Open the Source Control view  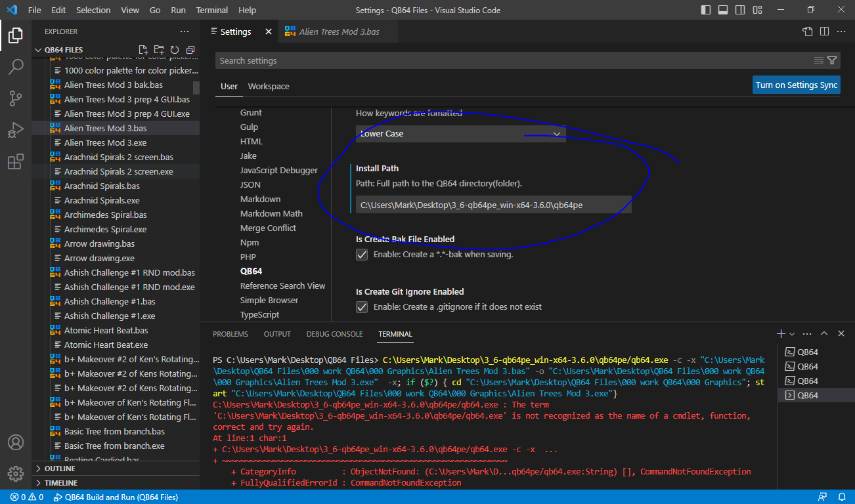tap(16, 98)
